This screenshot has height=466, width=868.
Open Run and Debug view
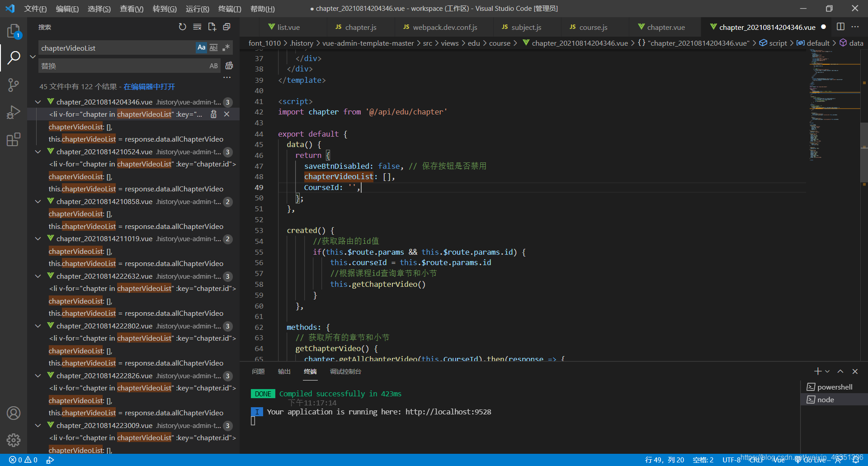tap(14, 112)
